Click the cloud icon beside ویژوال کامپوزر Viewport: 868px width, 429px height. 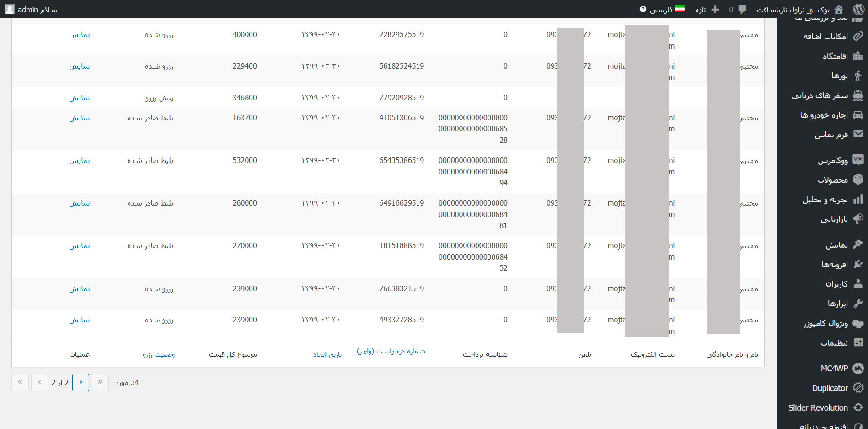coord(858,323)
